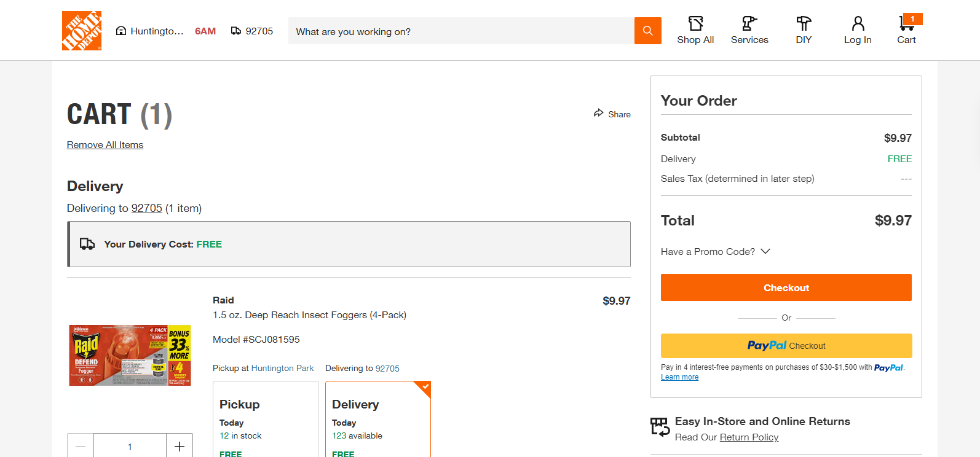980x457 pixels.
Task: Click the Log In person icon
Action: 858,23
